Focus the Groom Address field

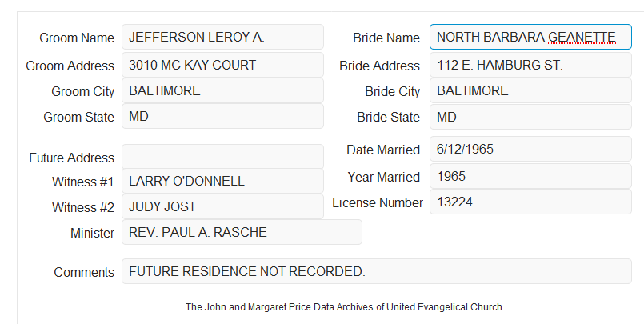coord(222,65)
